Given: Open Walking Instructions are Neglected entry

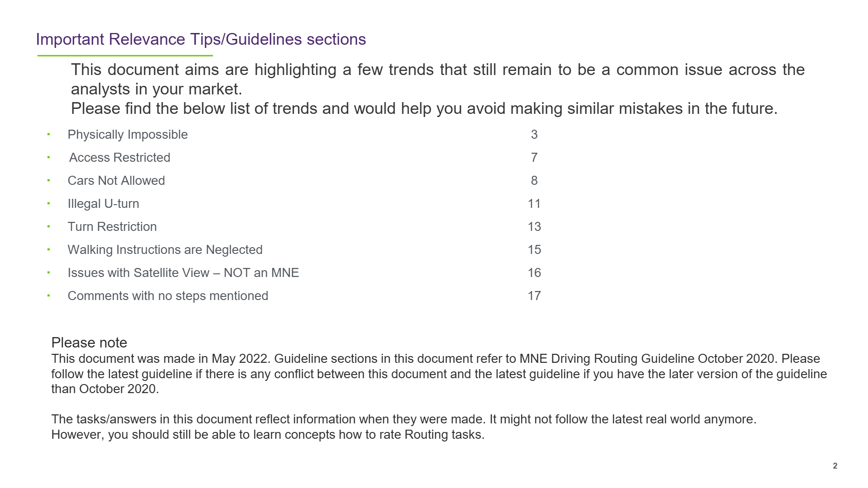Looking at the screenshot, I should [x=165, y=250].
